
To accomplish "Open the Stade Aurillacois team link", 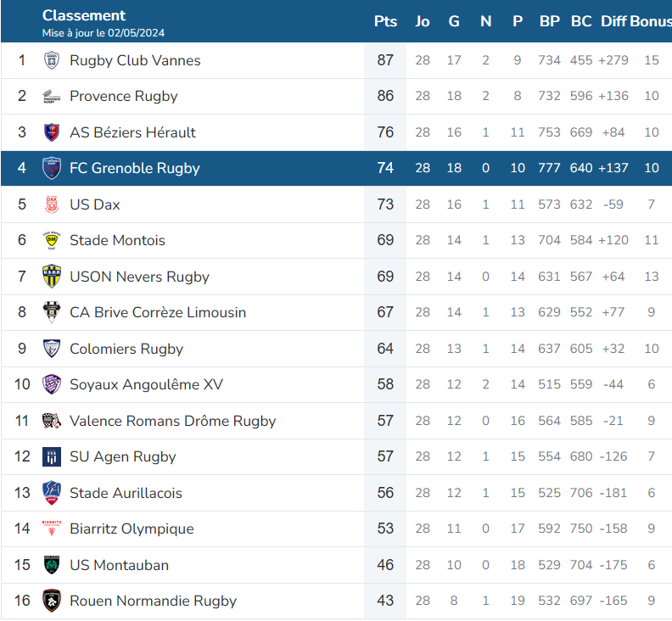I will 126,493.
